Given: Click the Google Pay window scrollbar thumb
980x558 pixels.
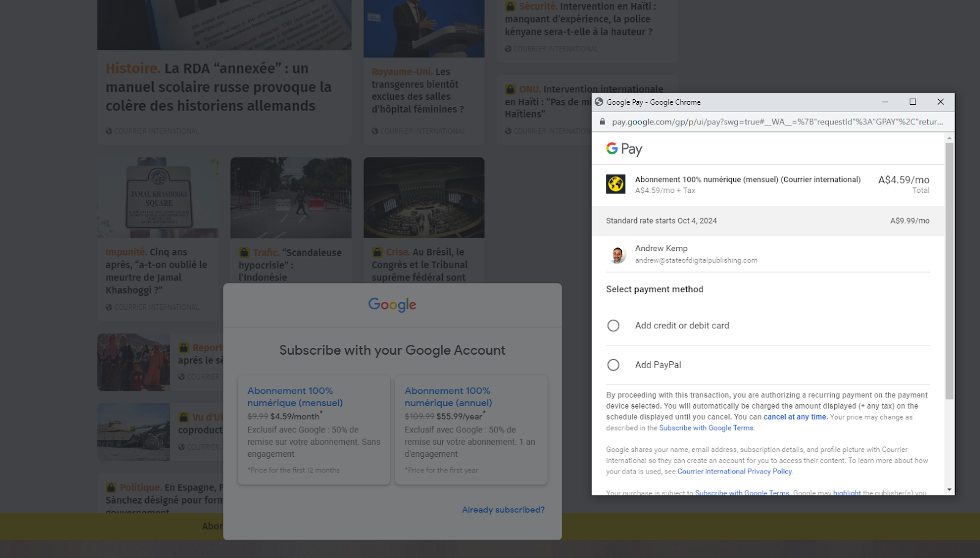Looking at the screenshot, I should tap(949, 271).
